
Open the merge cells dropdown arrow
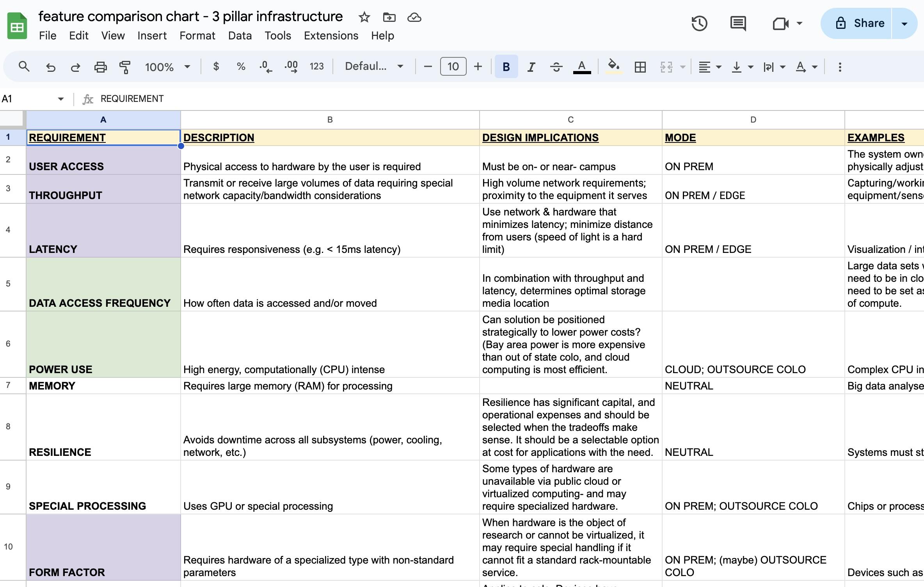pyautogui.click(x=682, y=66)
